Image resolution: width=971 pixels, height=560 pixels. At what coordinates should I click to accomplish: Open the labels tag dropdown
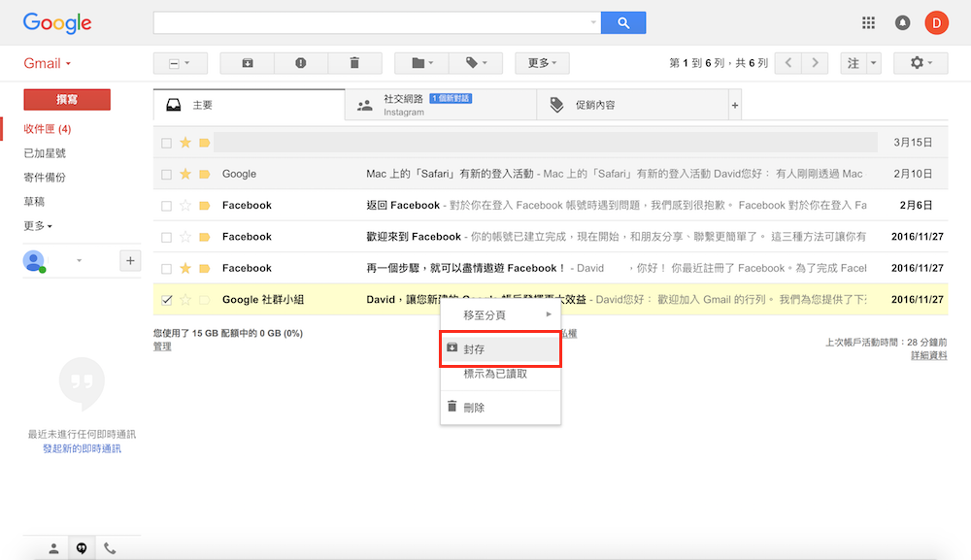coord(476,63)
